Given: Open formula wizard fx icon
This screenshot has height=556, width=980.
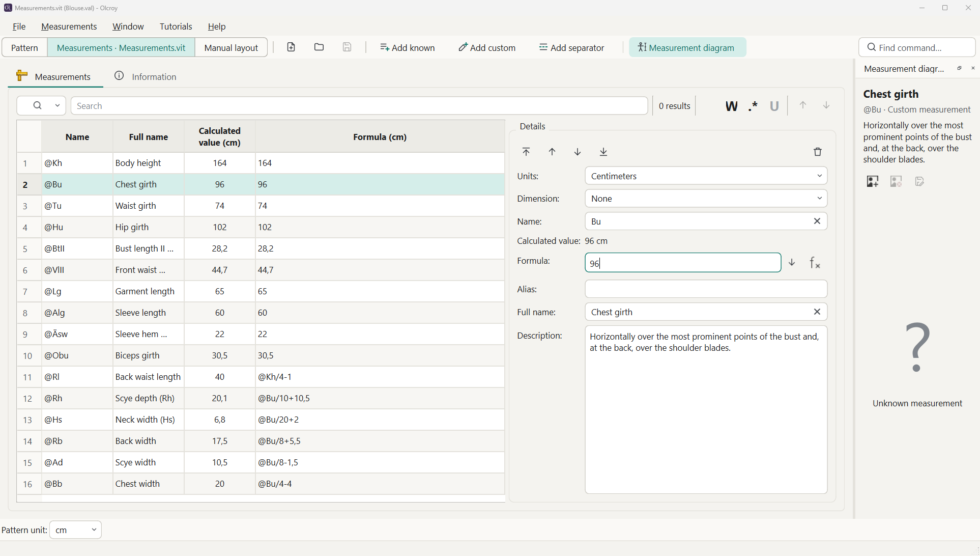Looking at the screenshot, I should (815, 263).
